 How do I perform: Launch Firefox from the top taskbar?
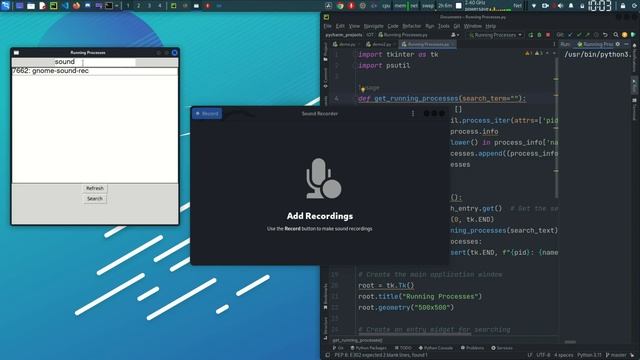(76, 6)
